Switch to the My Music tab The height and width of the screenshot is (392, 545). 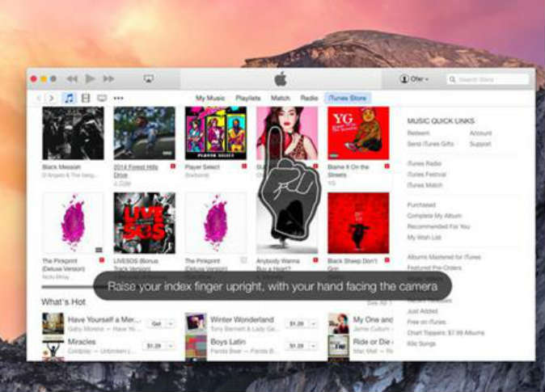coord(210,98)
